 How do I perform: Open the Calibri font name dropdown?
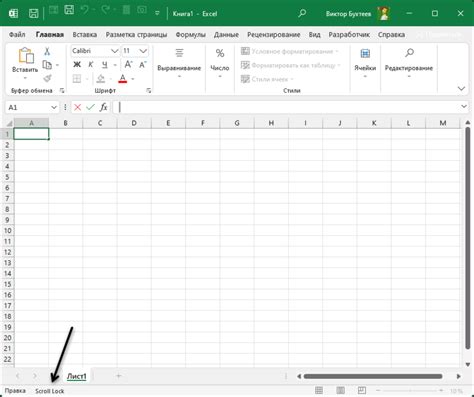pos(115,51)
